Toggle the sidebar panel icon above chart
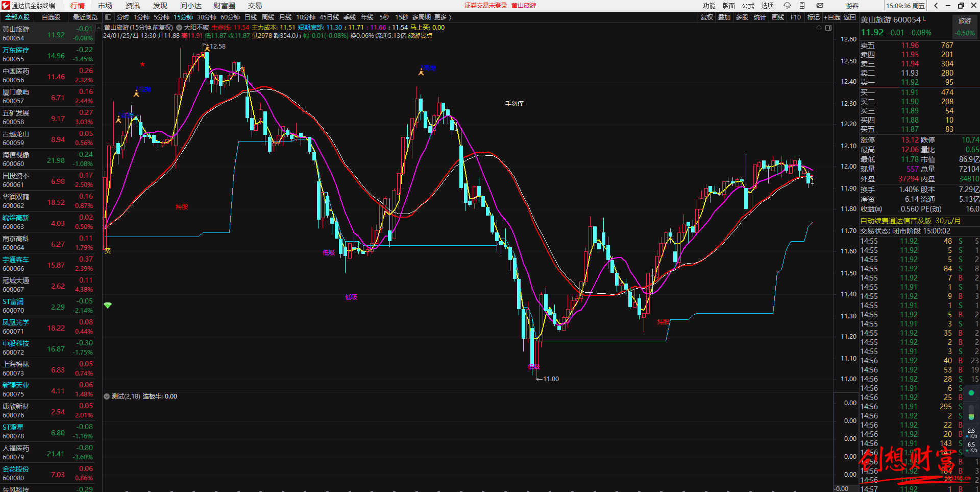 pyautogui.click(x=108, y=17)
